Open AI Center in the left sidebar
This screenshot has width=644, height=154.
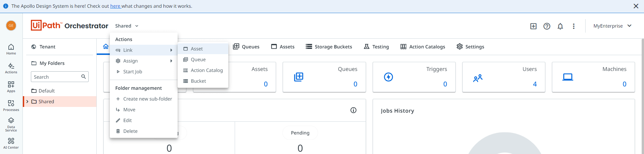coord(11,143)
